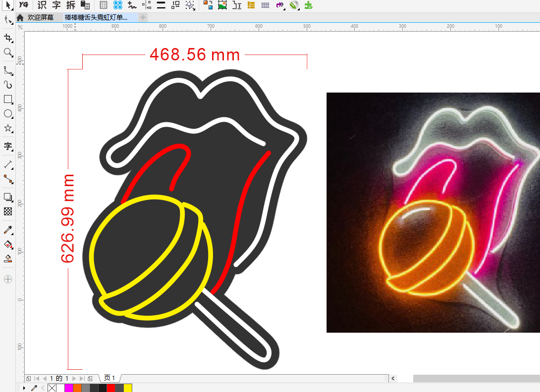Select the checkered Transparency tool
The height and width of the screenshot is (392, 540).
(8, 212)
